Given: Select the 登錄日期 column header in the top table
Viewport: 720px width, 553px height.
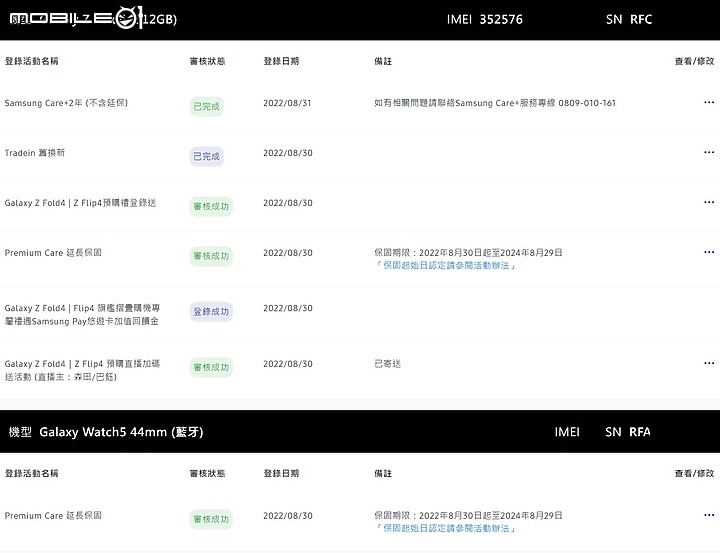Looking at the screenshot, I should click(x=281, y=61).
